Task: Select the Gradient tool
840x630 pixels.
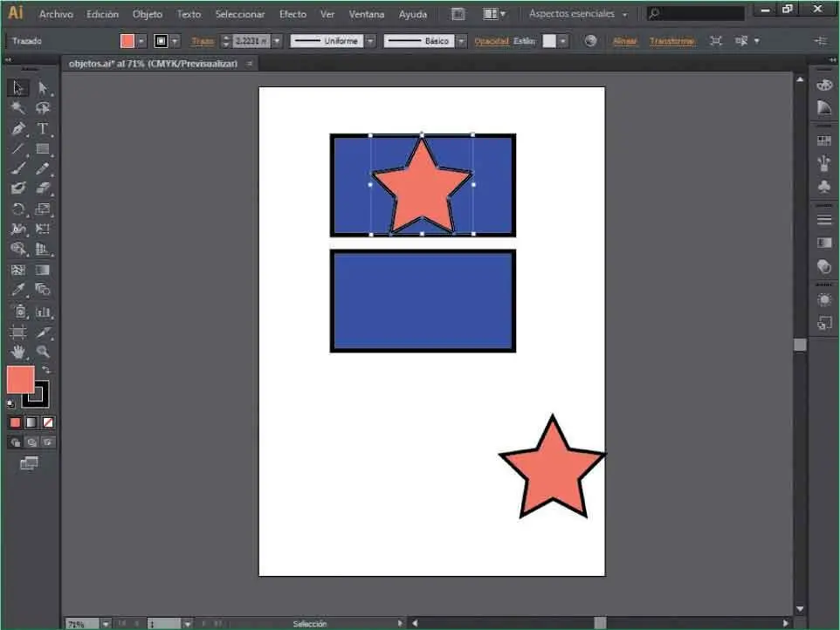Action: tap(43, 270)
